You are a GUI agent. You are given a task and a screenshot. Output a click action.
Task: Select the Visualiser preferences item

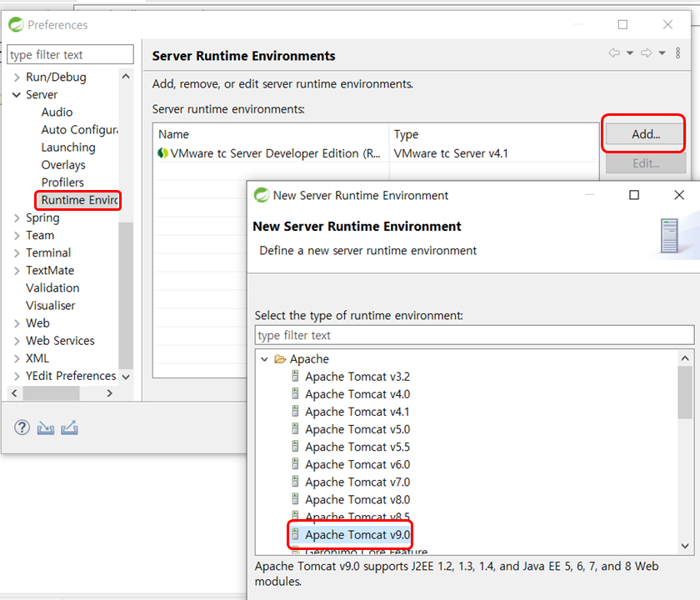point(51,306)
